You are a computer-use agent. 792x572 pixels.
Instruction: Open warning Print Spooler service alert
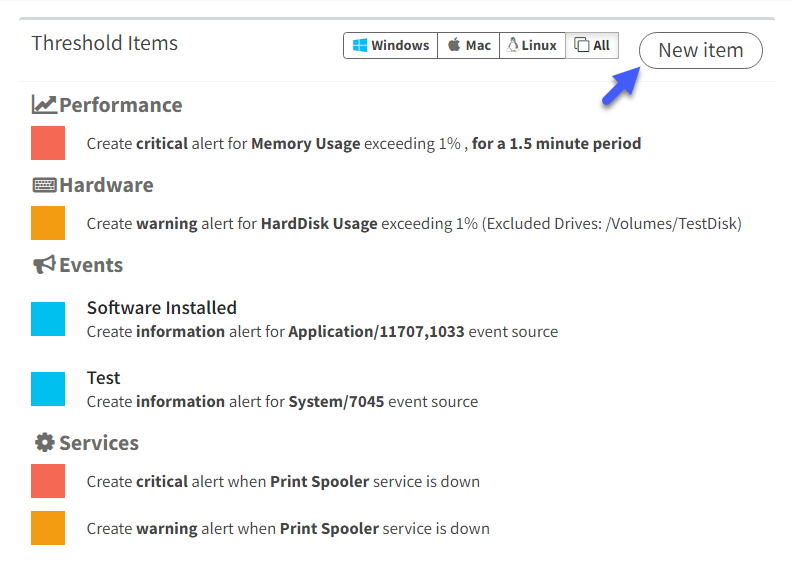click(x=288, y=529)
